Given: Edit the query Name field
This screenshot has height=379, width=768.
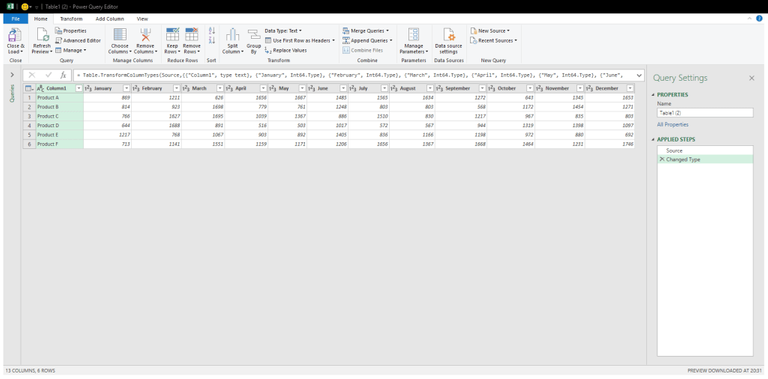Looking at the screenshot, I should point(705,113).
